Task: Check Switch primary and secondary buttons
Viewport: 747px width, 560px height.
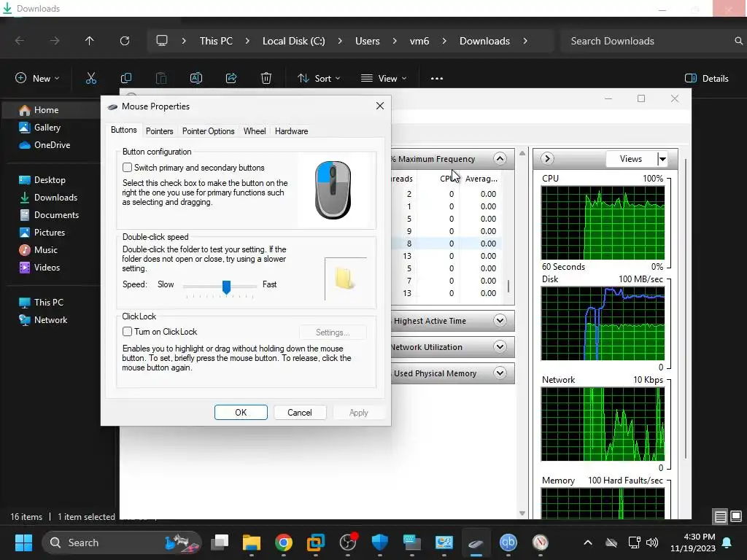Action: pyautogui.click(x=127, y=168)
